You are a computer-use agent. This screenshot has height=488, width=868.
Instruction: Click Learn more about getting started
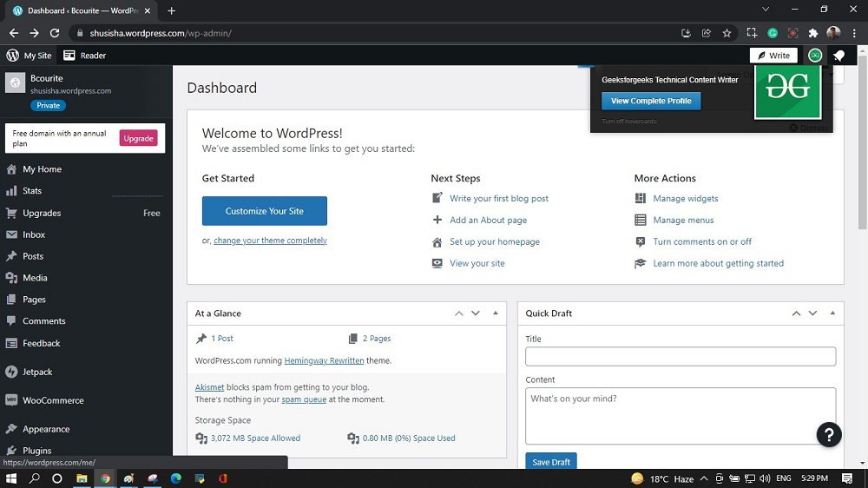pos(718,263)
